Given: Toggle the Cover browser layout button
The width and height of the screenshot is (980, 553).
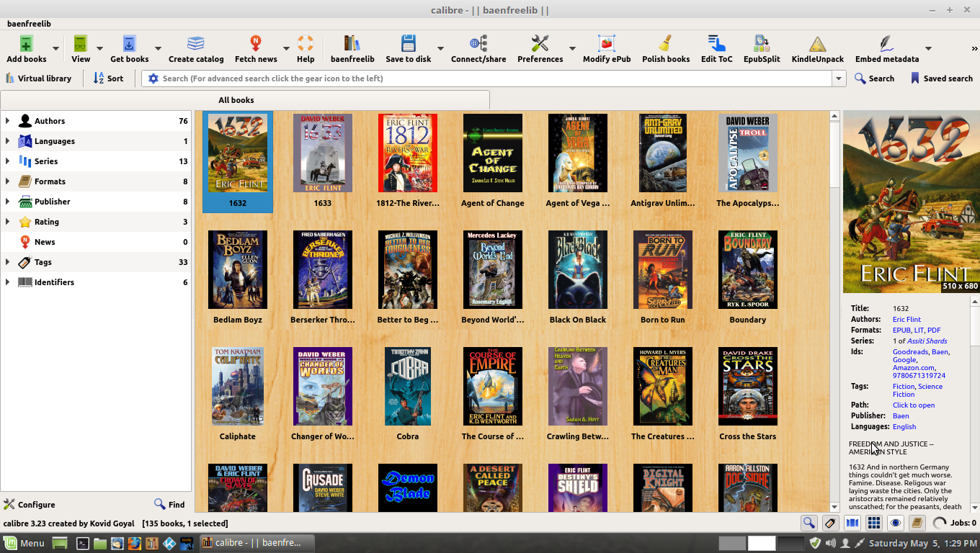Looking at the screenshot, I should 852,523.
